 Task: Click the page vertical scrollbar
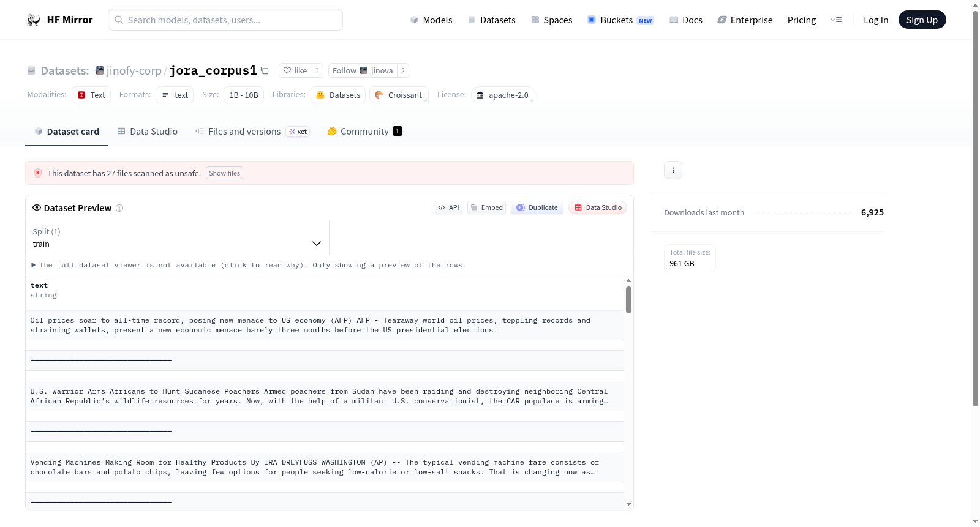click(x=976, y=208)
